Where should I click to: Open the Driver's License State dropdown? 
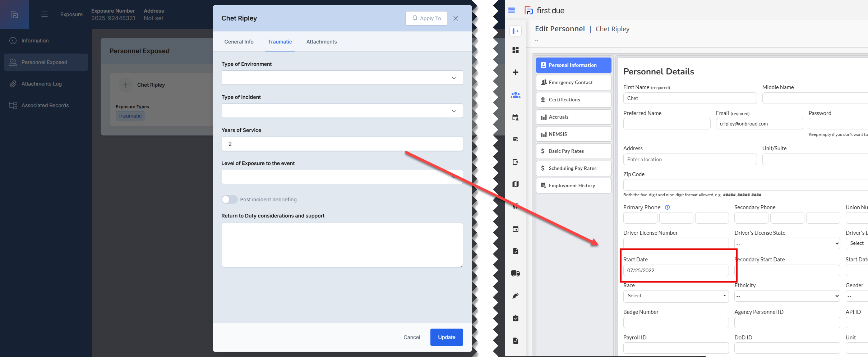tap(787, 244)
